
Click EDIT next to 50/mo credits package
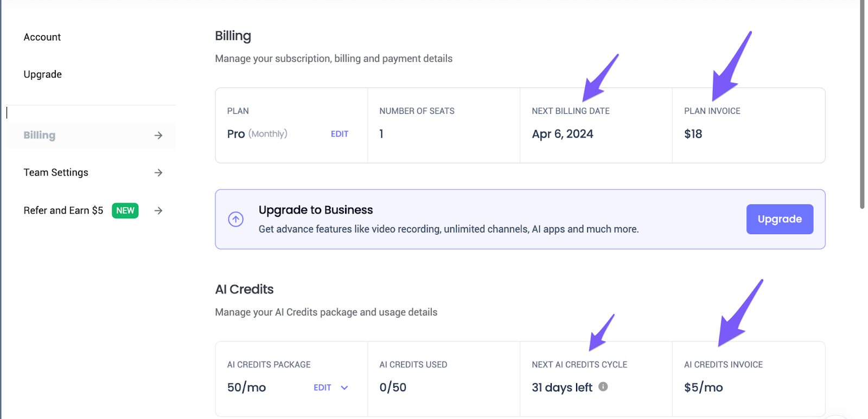[x=322, y=388]
